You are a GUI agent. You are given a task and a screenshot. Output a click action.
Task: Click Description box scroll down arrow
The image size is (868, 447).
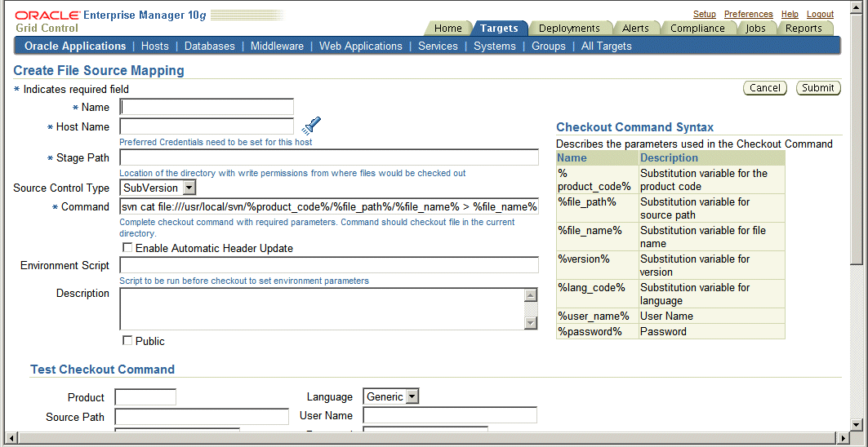[x=530, y=323]
